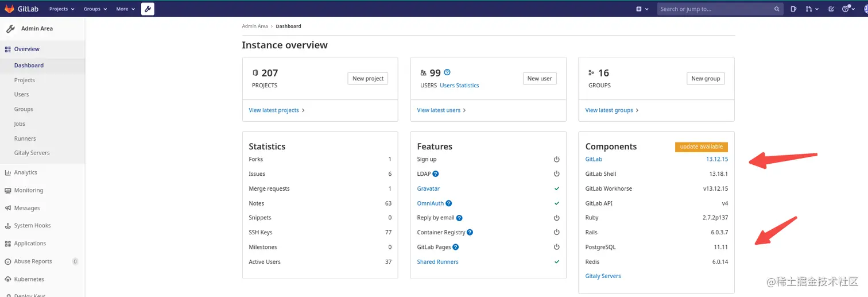This screenshot has height=297, width=868.
Task: Click the LDAP help question icon
Action: tap(436, 174)
